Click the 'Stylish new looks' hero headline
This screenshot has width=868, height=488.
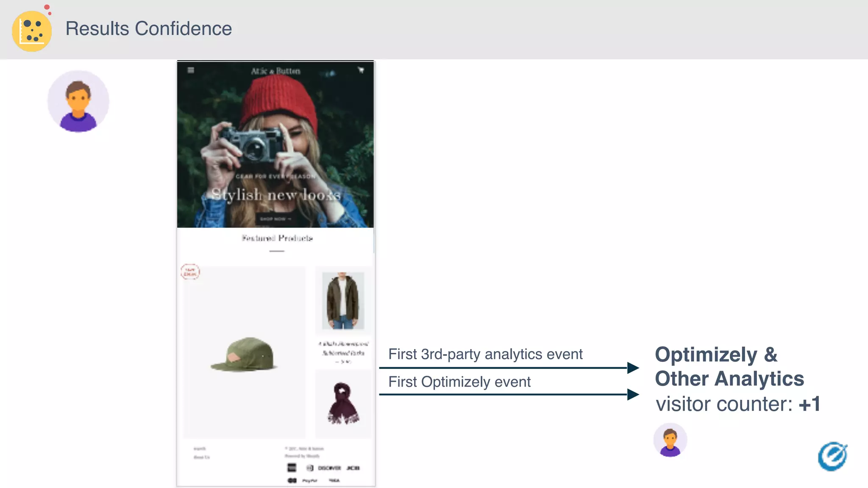pos(276,194)
